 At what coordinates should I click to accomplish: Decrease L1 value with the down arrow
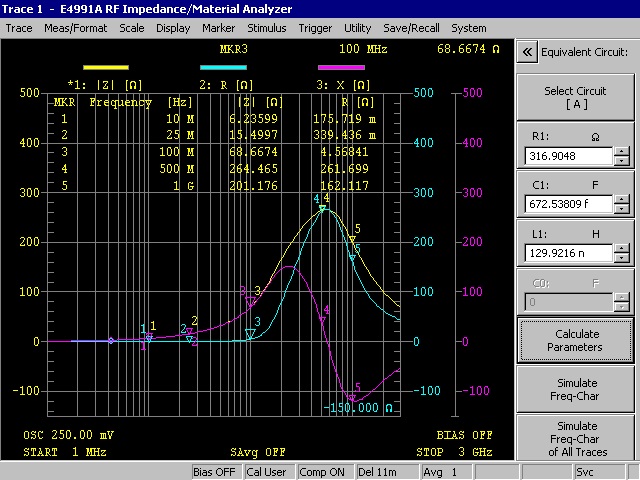622,257
